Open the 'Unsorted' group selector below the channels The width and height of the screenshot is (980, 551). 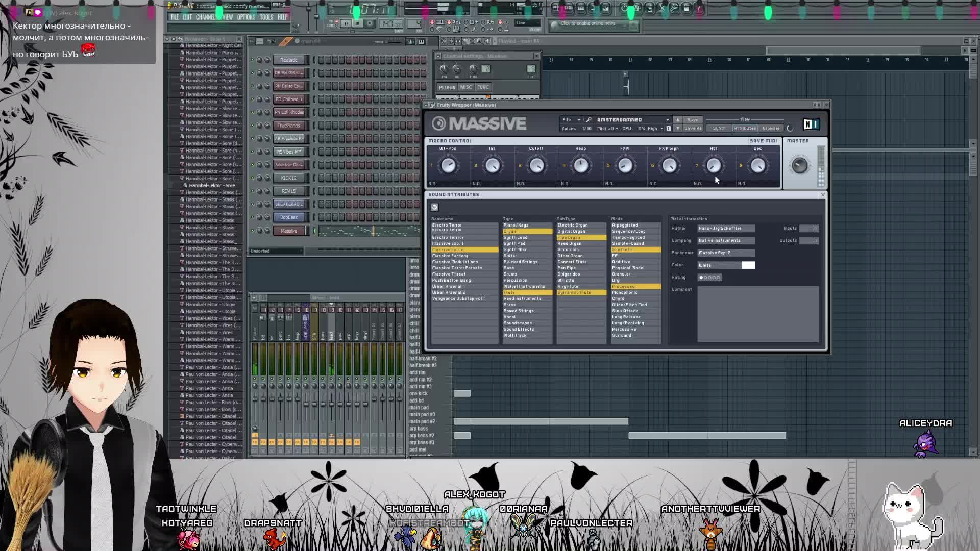(276, 251)
